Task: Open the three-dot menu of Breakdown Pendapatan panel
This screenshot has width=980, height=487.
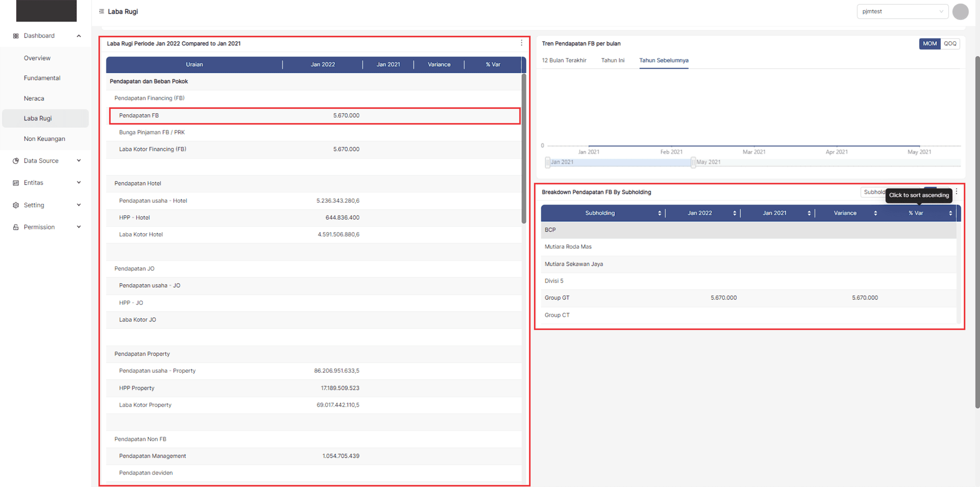Action: point(956,192)
